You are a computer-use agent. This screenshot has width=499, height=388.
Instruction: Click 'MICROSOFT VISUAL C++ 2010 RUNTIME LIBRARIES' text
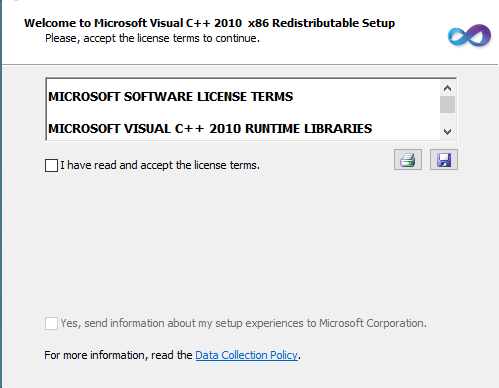(x=210, y=129)
